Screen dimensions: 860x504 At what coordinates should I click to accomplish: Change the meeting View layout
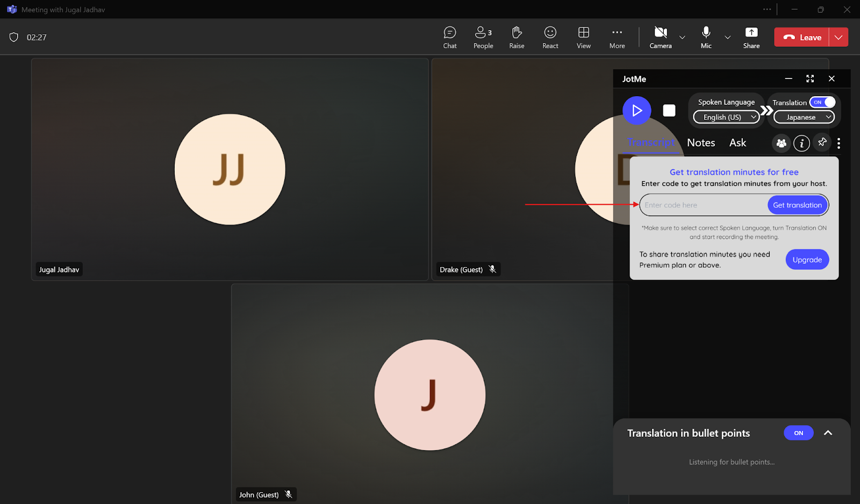[x=584, y=38]
